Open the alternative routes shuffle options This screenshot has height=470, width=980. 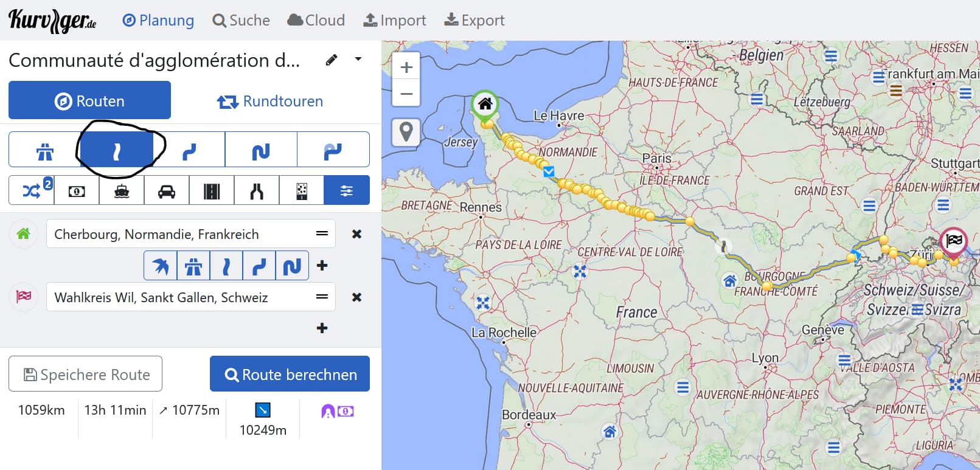[32, 191]
